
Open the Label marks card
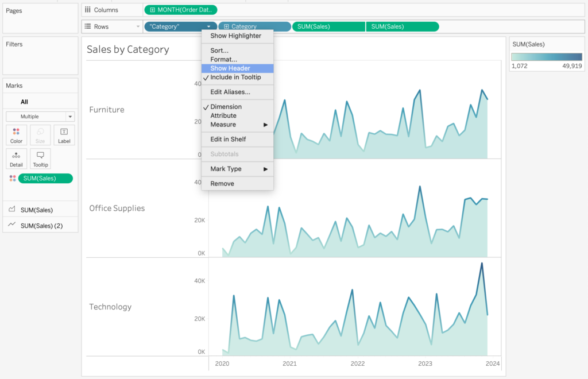coord(64,136)
